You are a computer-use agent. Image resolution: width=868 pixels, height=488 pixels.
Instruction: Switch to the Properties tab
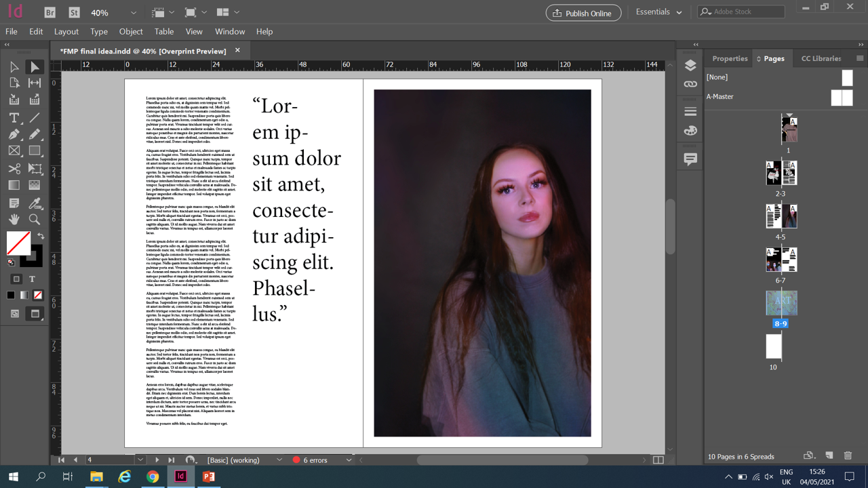tap(730, 58)
